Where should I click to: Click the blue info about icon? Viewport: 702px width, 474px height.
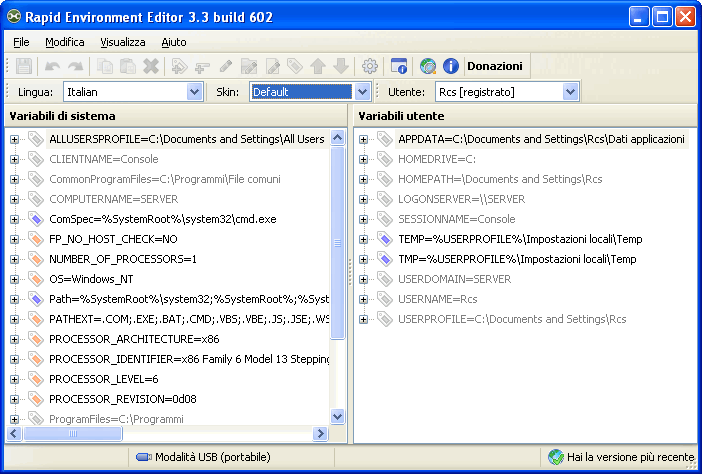click(451, 66)
